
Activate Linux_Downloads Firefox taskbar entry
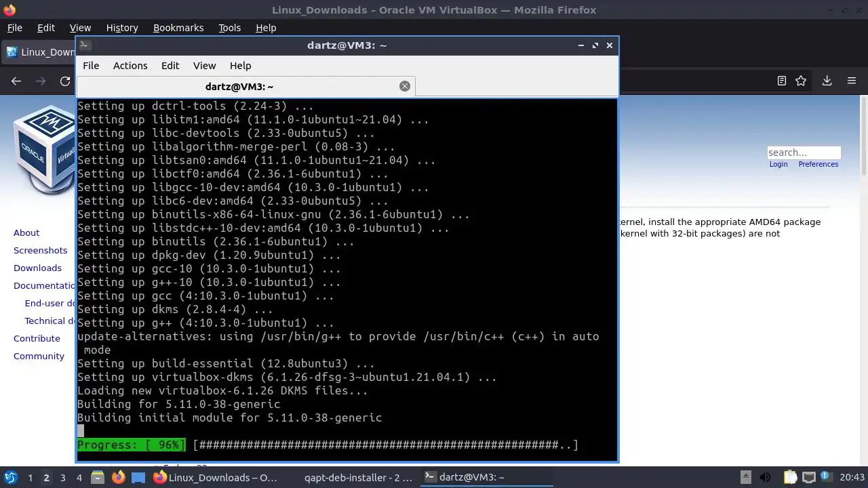click(216, 477)
